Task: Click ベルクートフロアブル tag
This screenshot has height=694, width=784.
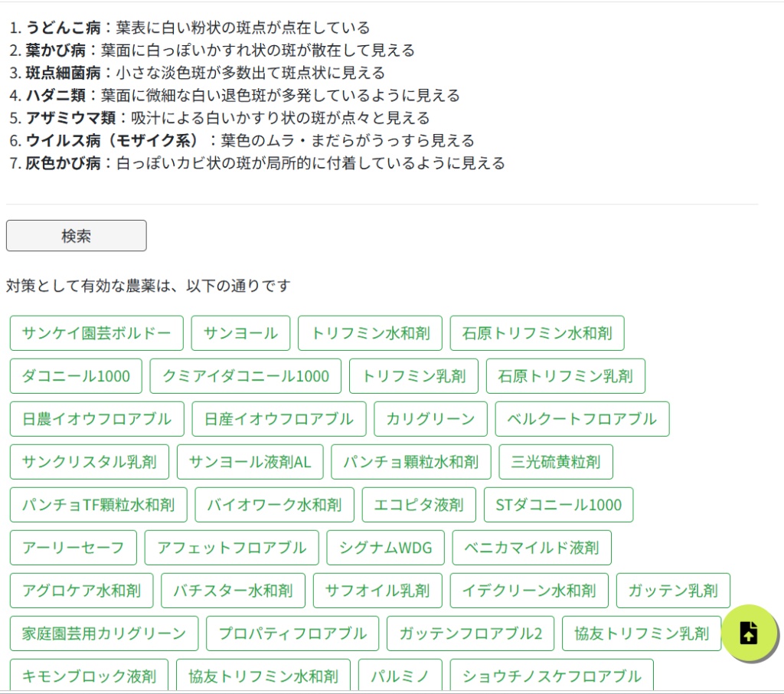Action: coord(582,419)
